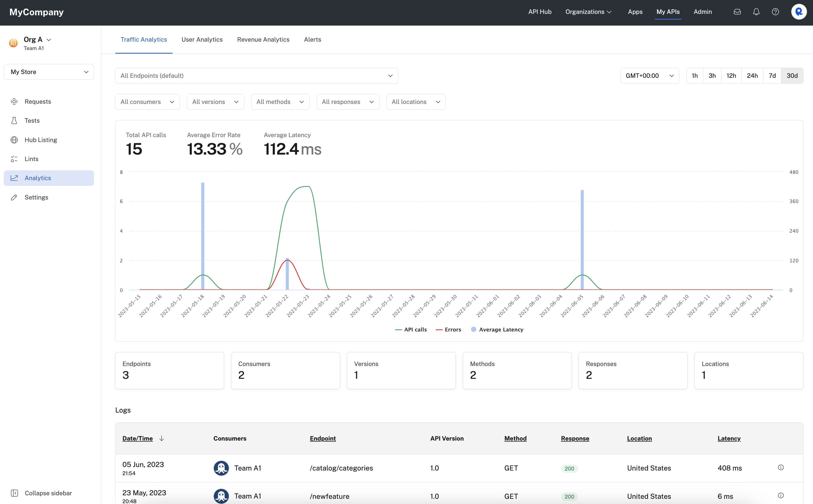This screenshot has height=504, width=813.
Task: Open the GMT+00:00 timezone dropdown
Action: (x=649, y=76)
